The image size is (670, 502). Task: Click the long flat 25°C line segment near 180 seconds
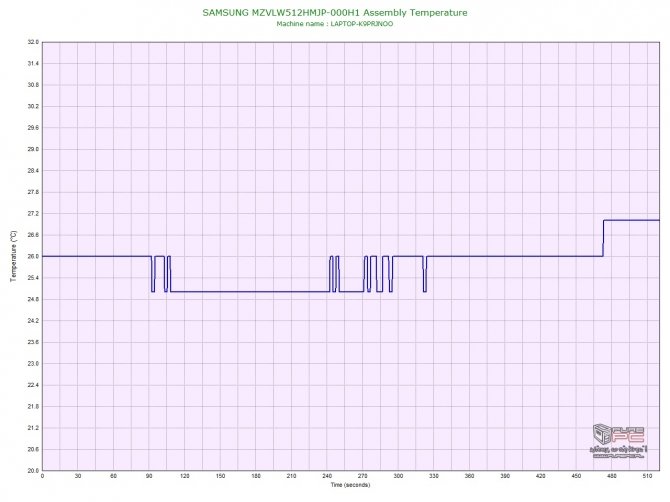(250, 292)
